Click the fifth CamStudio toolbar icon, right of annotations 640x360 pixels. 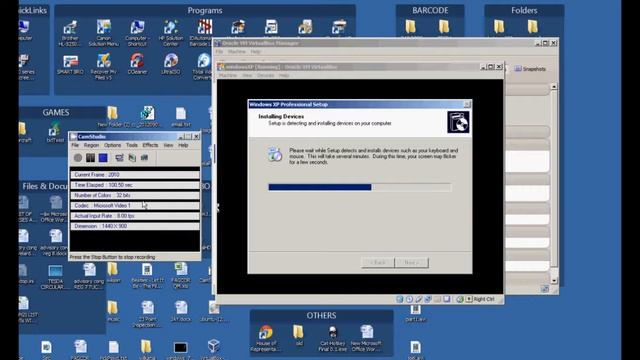tap(132, 158)
